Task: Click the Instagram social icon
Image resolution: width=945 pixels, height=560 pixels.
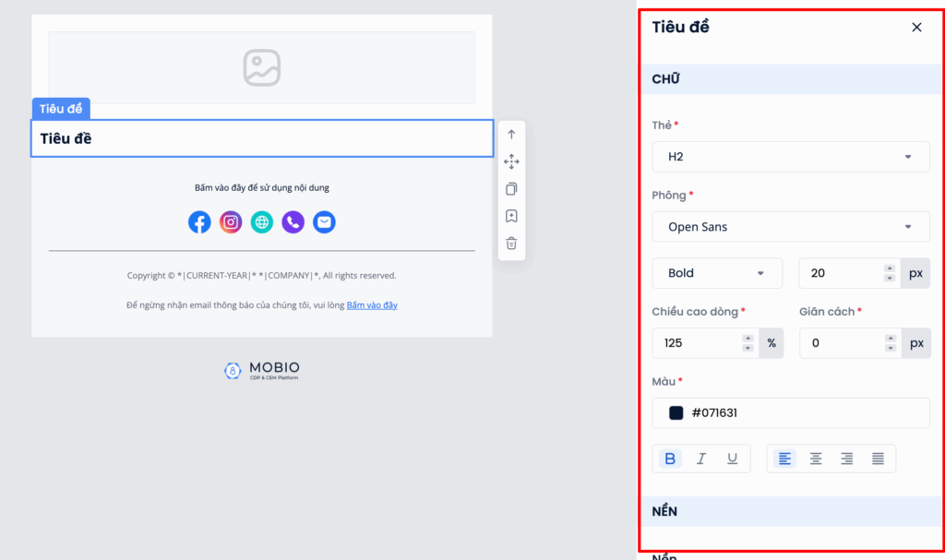Action: 231,222
